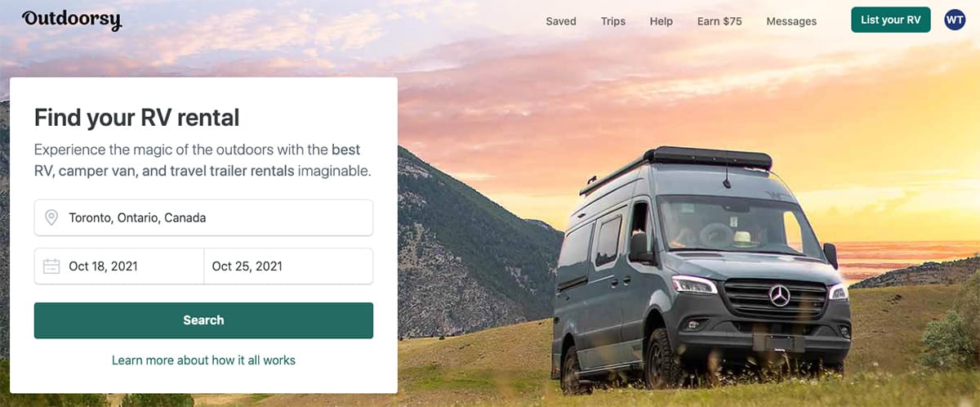Select Earn $75 referral link
Image resolution: width=980 pixels, height=407 pixels.
click(719, 21)
